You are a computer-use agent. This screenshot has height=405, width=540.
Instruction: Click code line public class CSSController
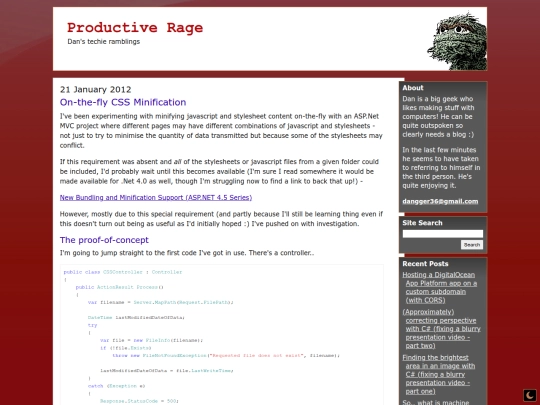[123, 272]
